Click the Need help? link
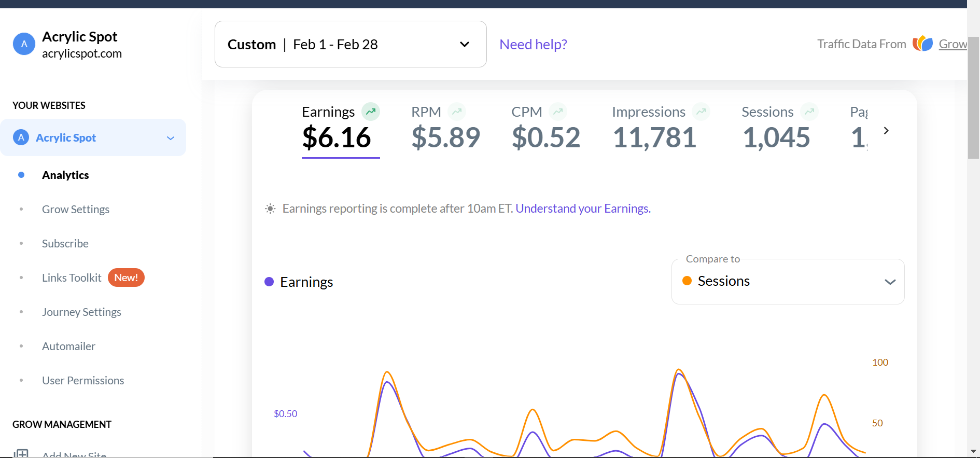 [533, 45]
